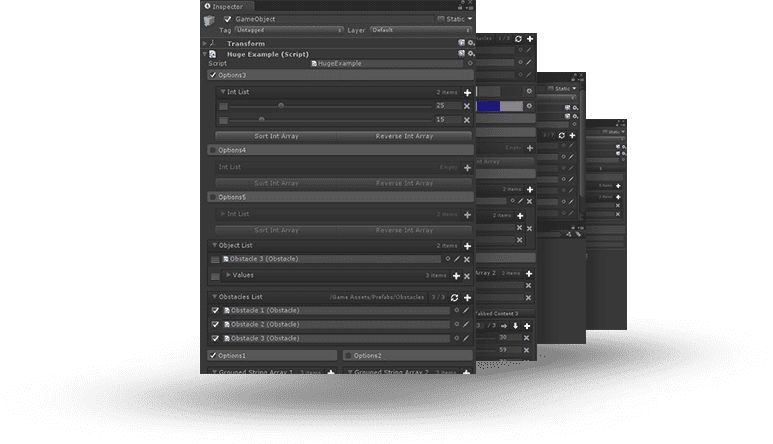This screenshot has height=444, width=773.
Task: Click refresh icon beside '3 / ?' in third window
Action: pyautogui.click(x=562, y=135)
